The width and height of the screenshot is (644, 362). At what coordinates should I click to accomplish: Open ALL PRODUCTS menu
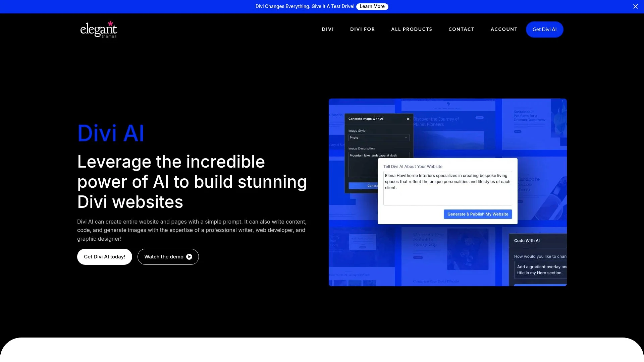click(412, 29)
